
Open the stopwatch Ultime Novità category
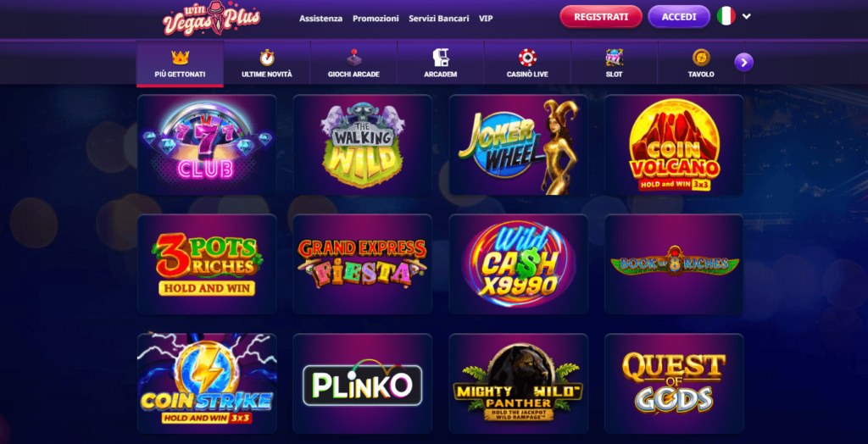[x=267, y=57]
